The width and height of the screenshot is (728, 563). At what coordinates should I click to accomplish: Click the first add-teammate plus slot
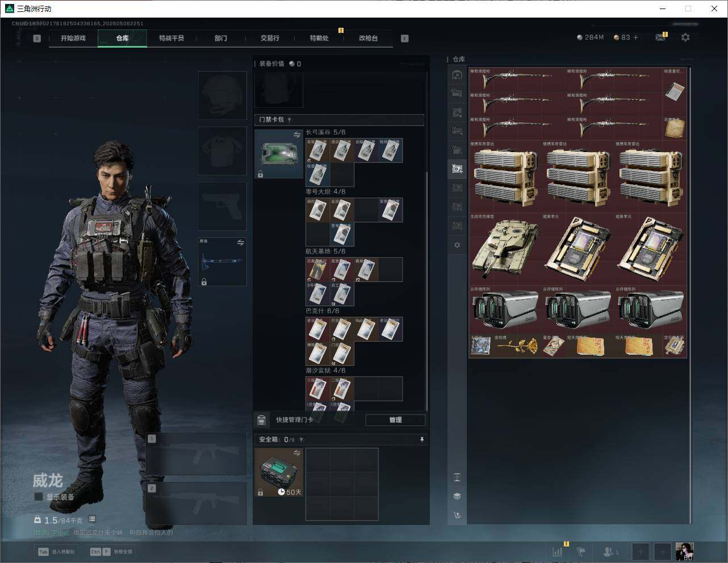pos(640,551)
